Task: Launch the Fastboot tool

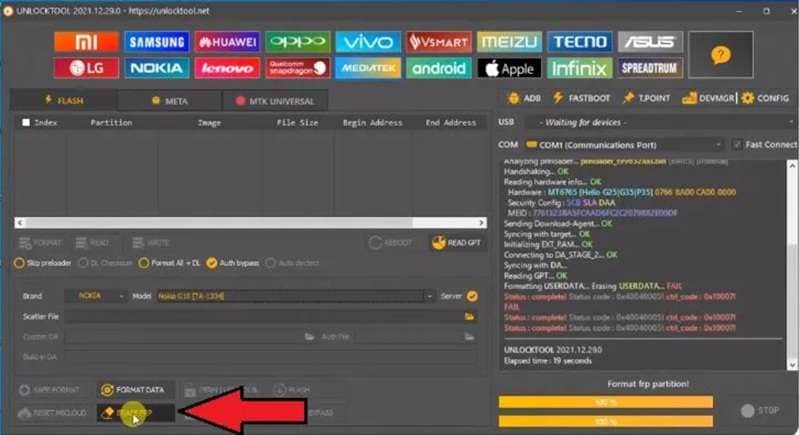Action: (581, 98)
